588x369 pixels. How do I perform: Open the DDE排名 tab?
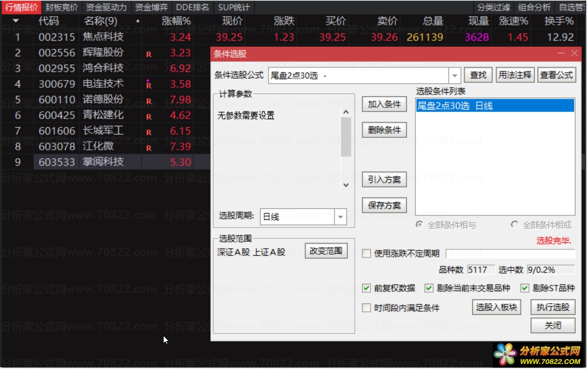pyautogui.click(x=193, y=7)
